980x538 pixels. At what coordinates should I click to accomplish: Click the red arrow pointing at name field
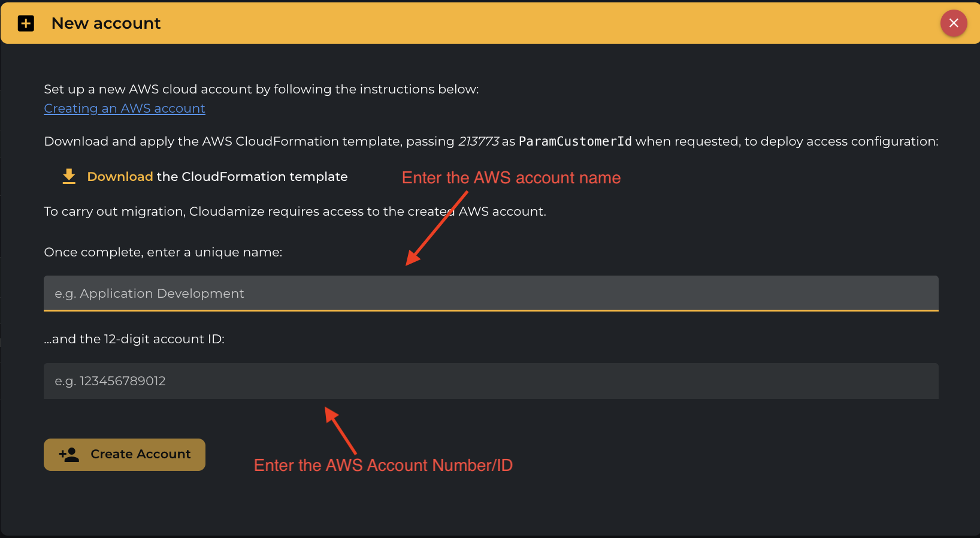436,229
